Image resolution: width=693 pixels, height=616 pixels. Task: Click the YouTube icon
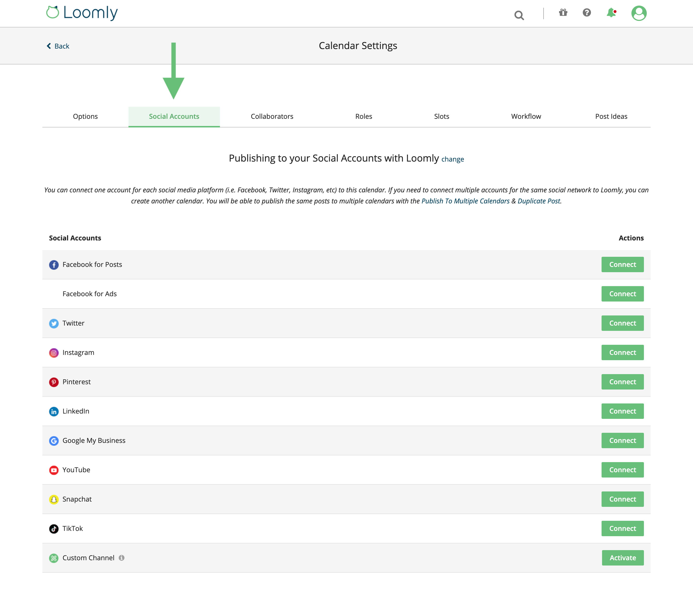54,470
